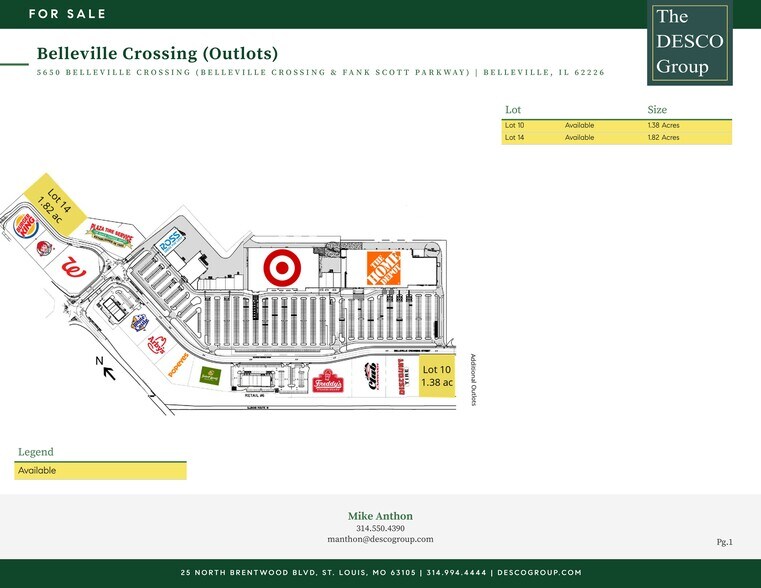Click the phone number 314.550.4390

[x=380, y=528]
